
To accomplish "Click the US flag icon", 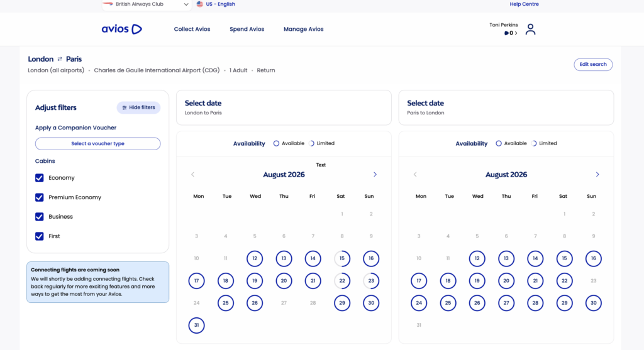I will [199, 4].
